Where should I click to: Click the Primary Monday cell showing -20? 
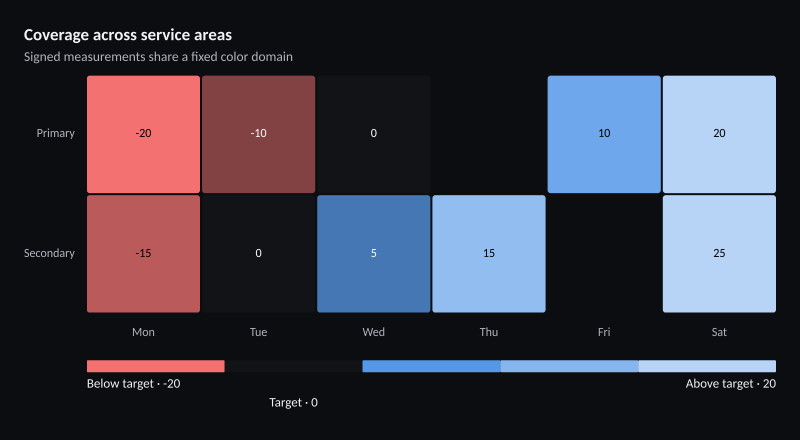pyautogui.click(x=143, y=134)
